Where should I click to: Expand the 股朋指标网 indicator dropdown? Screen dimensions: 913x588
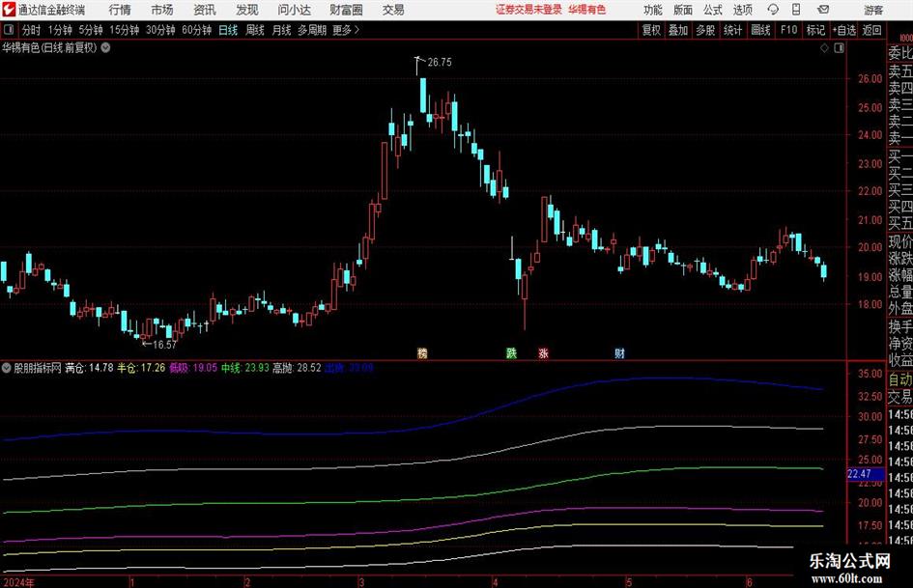point(7,368)
